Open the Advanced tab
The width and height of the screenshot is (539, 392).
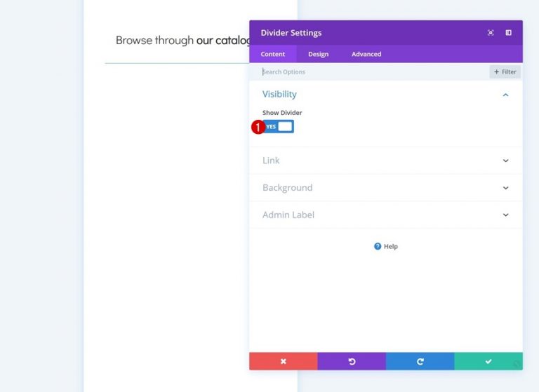click(x=366, y=54)
